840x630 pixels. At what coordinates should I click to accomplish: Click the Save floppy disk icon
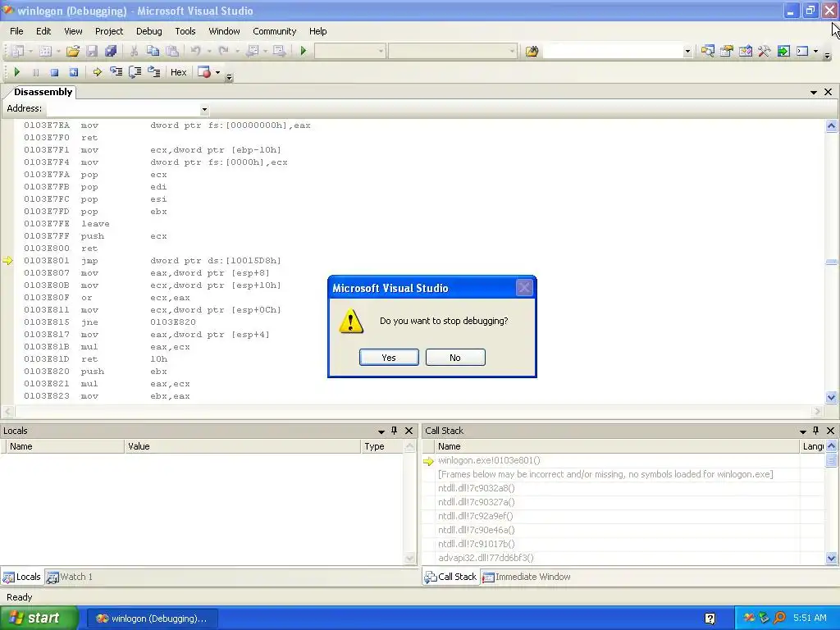pyautogui.click(x=92, y=51)
